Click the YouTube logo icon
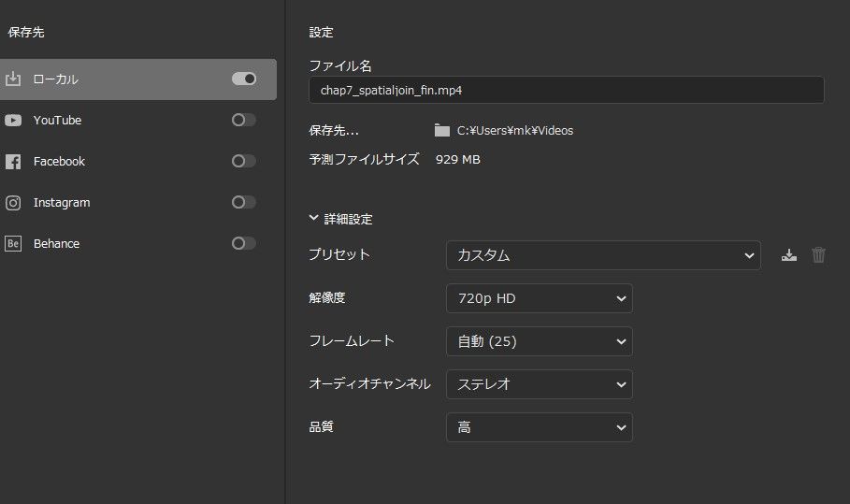 click(13, 121)
